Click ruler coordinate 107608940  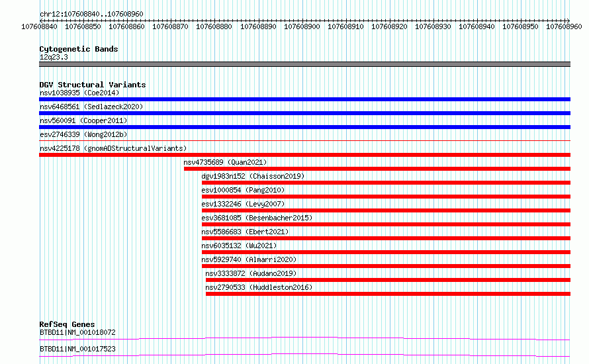click(x=476, y=26)
